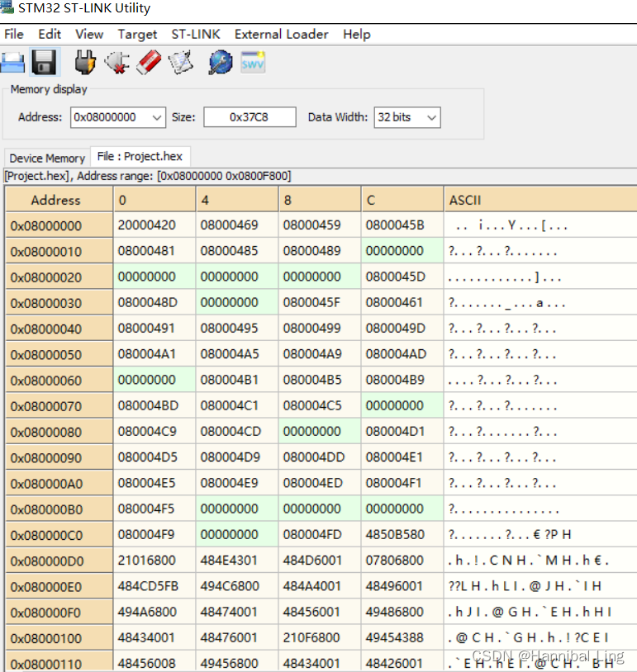
Task: Click the Save file floppy icon
Action: click(x=44, y=63)
